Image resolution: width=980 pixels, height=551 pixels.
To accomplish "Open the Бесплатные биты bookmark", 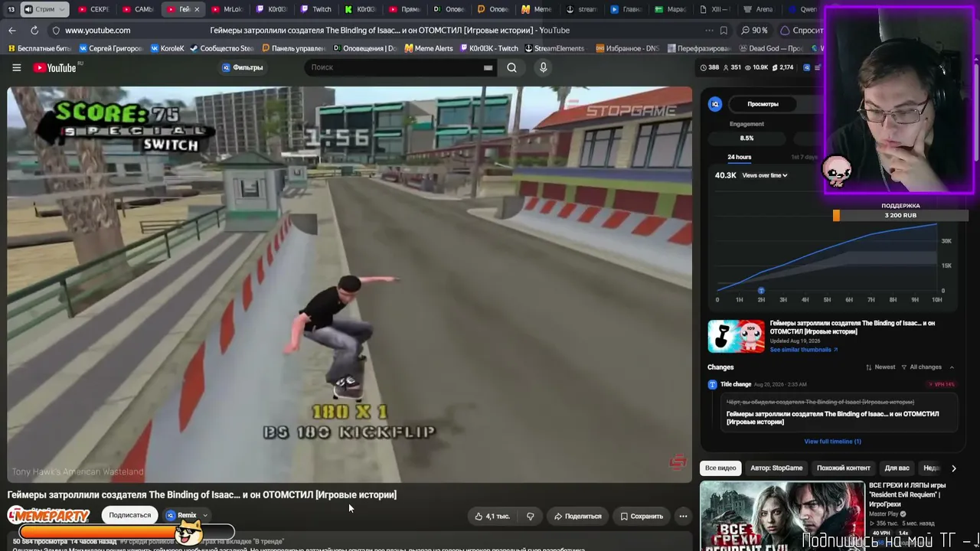I will pyautogui.click(x=40, y=48).
